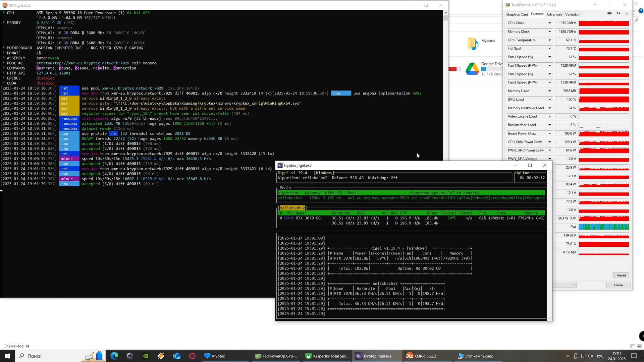This screenshot has height=362, width=644.
Task: Click the Элементов: 14 status bar text
Action: pyautogui.click(x=17, y=346)
